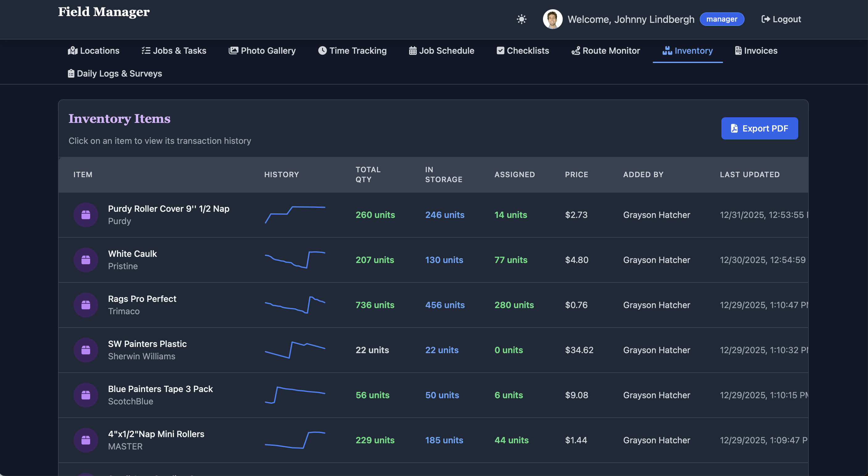
Task: Click the manager role badge
Action: [x=721, y=19]
